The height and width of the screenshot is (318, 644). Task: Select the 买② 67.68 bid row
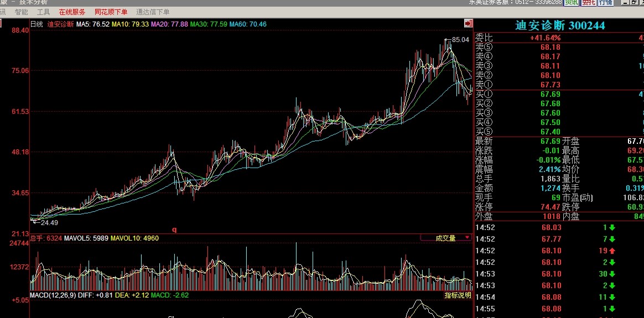click(x=559, y=104)
